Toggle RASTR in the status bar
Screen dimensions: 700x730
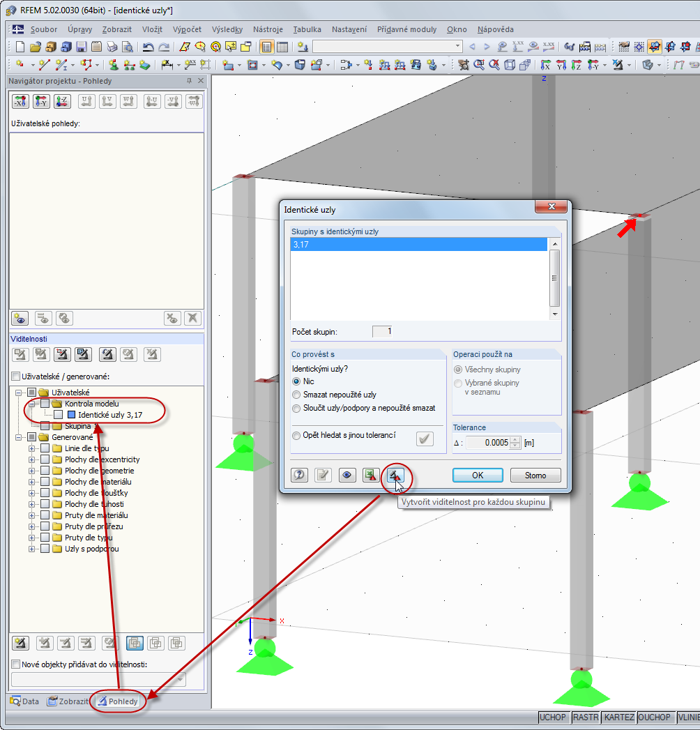[586, 717]
